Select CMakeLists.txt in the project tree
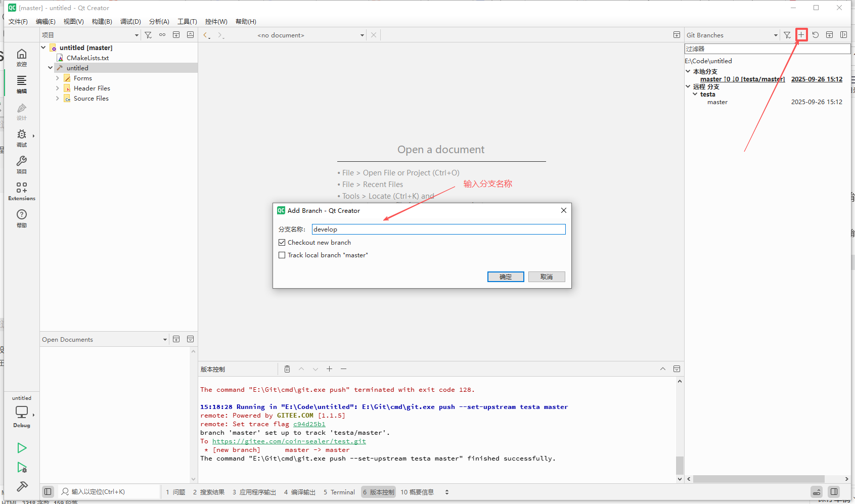This screenshot has width=855, height=504. click(x=87, y=58)
